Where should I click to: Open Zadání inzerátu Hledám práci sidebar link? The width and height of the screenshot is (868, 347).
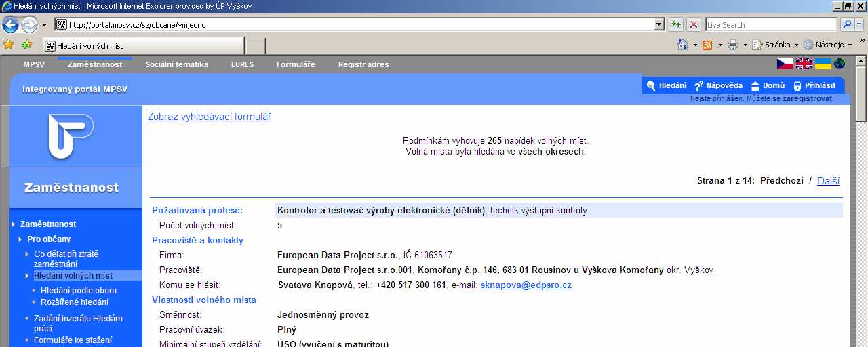(x=78, y=323)
